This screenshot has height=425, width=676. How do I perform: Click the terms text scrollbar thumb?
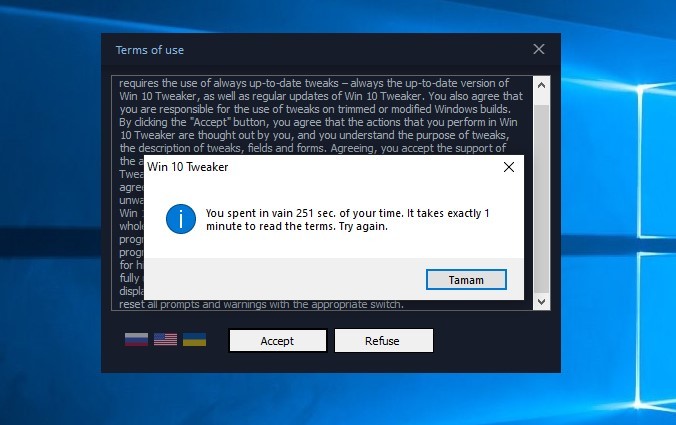(541, 198)
